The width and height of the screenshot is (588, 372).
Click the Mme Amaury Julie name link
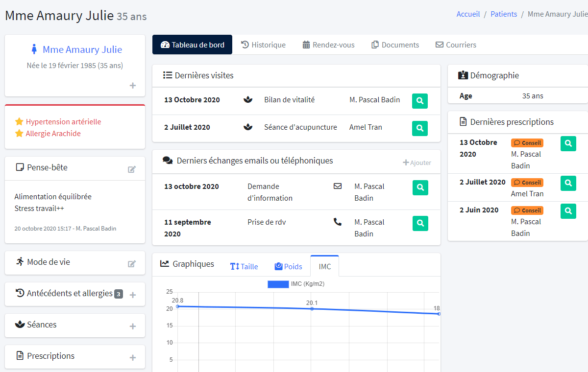click(x=82, y=49)
